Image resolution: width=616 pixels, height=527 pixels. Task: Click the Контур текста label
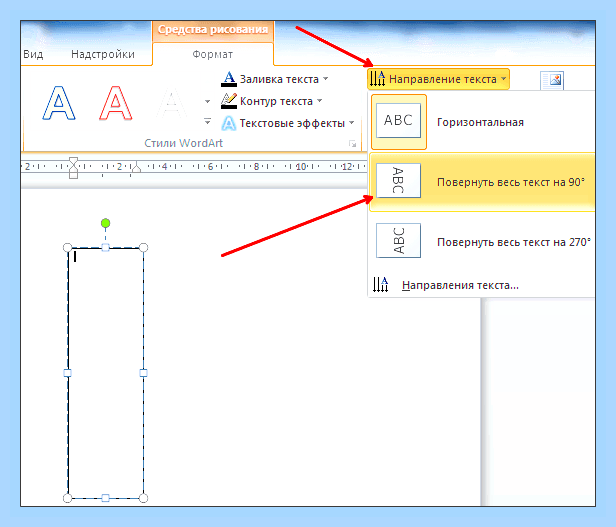point(276,101)
